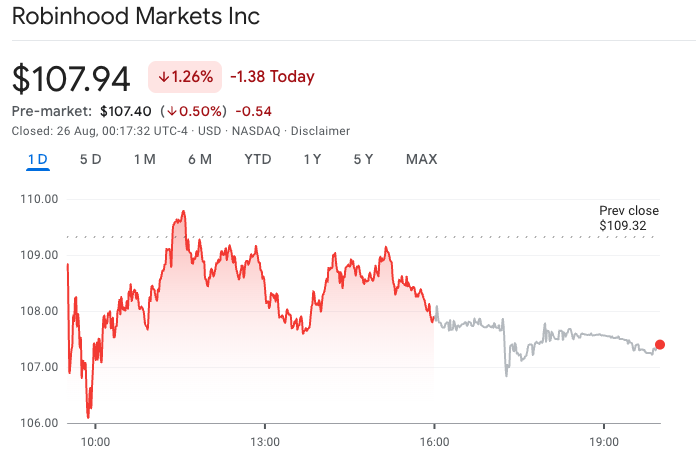The image size is (696, 456).
Task: Click the red current-price dot on chart
Action: pos(659,345)
